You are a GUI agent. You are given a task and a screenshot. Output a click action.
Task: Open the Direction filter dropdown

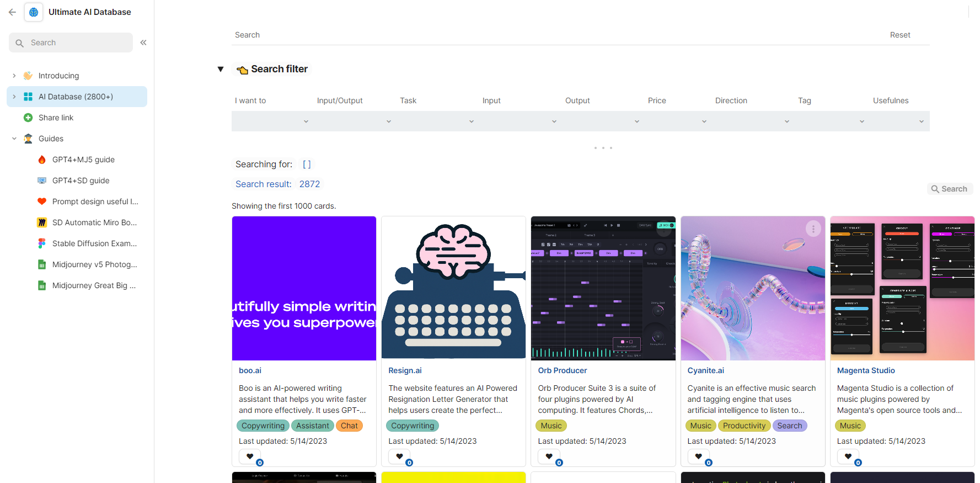[754, 121]
